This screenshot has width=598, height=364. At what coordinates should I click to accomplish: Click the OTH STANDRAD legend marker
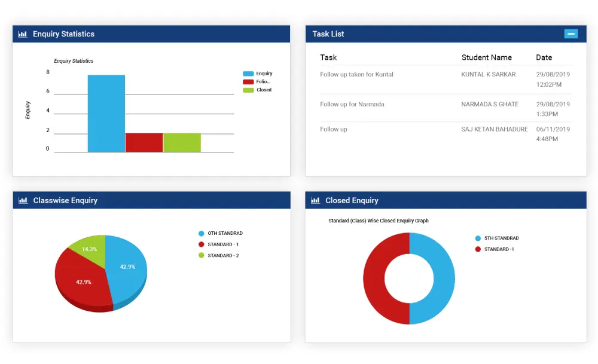click(x=202, y=233)
